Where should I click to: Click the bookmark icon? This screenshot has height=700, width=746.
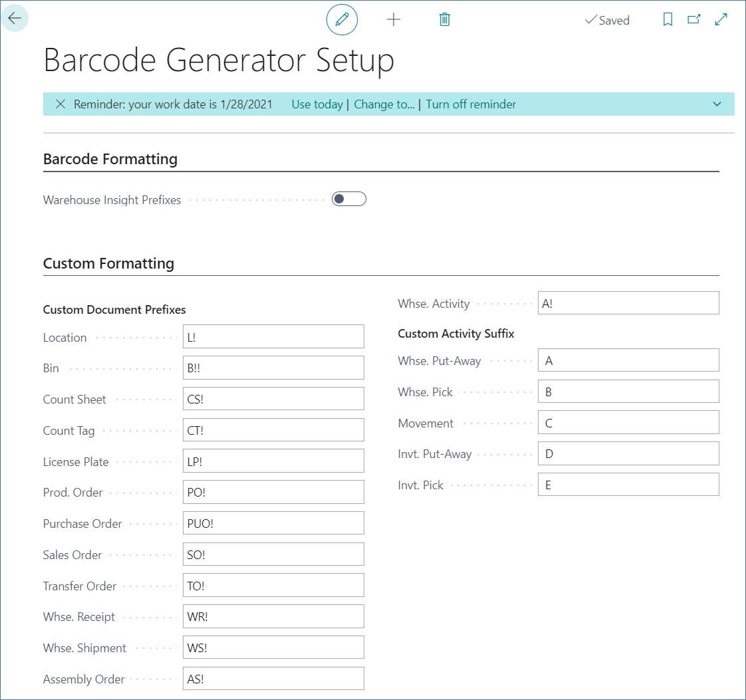[668, 19]
